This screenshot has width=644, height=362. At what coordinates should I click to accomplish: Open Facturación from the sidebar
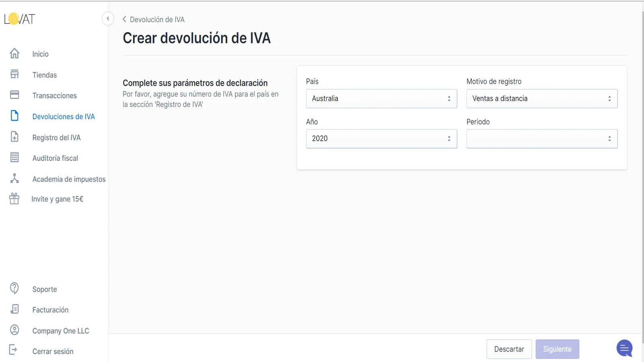click(x=50, y=310)
